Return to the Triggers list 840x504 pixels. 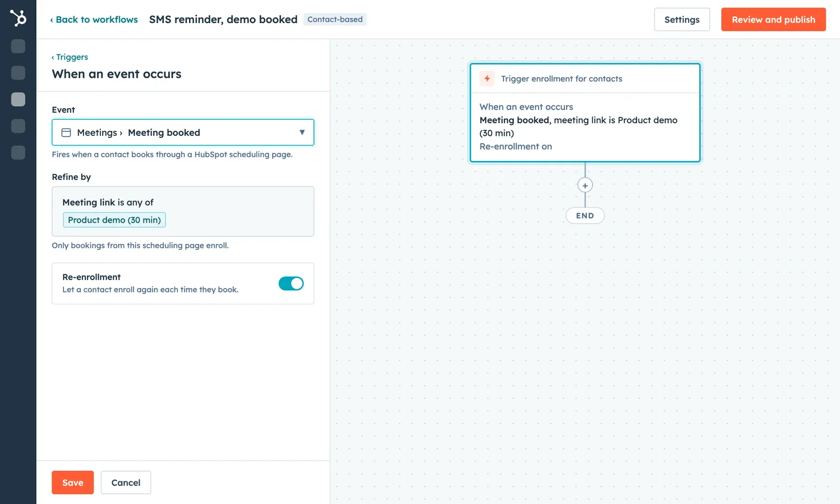coord(70,57)
